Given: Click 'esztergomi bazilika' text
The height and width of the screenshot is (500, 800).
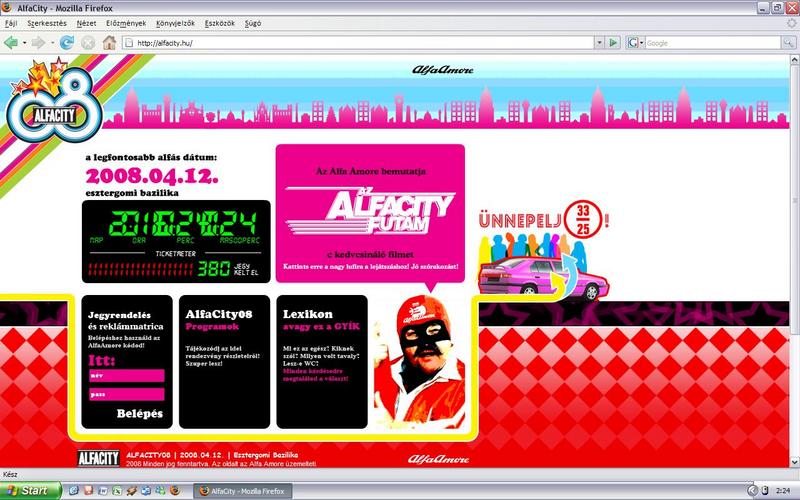Looking at the screenshot, I should [x=132, y=193].
